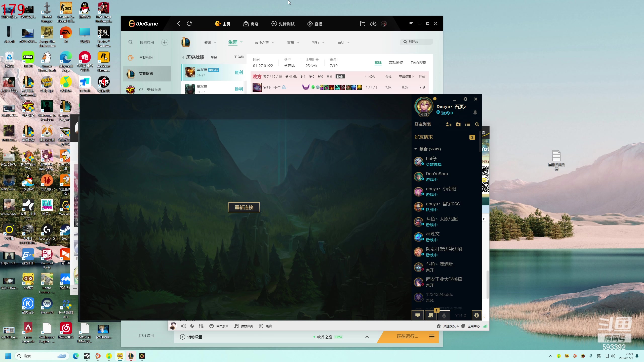This screenshot has height=362, width=644.
Task: Toggle input language 英 indicator
Action: (599, 356)
